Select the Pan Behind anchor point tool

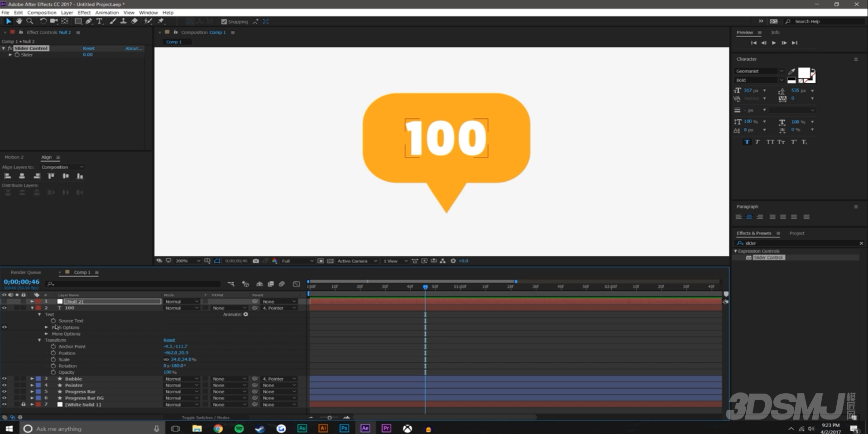click(x=65, y=21)
